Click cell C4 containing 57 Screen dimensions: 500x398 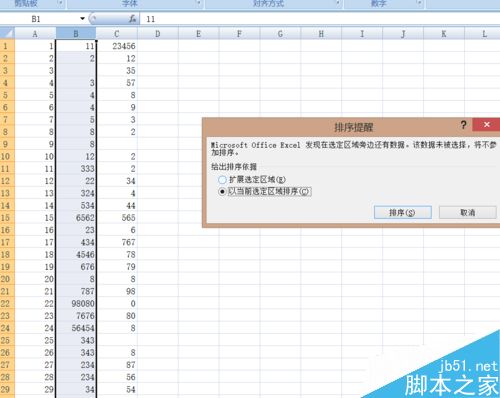117,83
